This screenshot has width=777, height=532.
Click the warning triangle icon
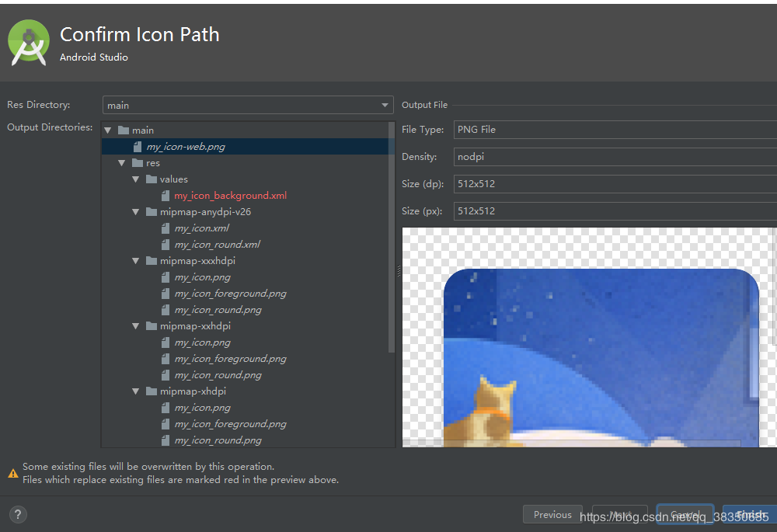pyautogui.click(x=13, y=474)
